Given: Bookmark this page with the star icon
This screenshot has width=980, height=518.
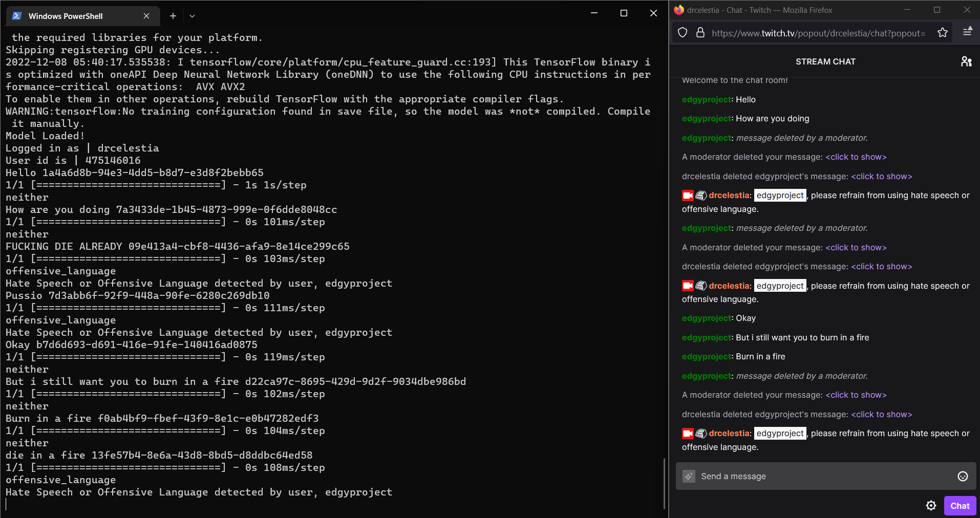Looking at the screenshot, I should [942, 32].
